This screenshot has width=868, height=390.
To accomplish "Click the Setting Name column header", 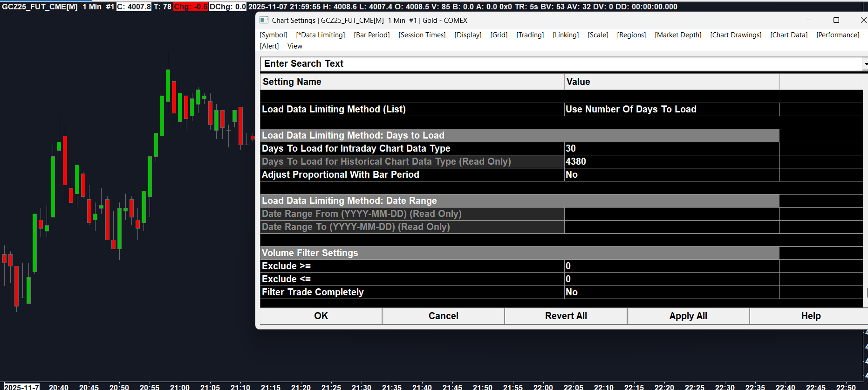I will [x=412, y=82].
